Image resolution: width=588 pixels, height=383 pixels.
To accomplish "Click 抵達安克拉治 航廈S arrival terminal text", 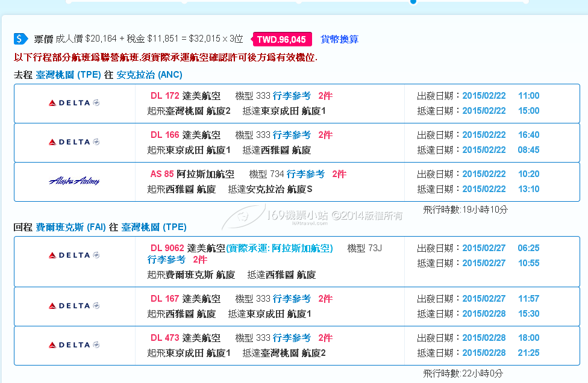I will [x=271, y=189].
